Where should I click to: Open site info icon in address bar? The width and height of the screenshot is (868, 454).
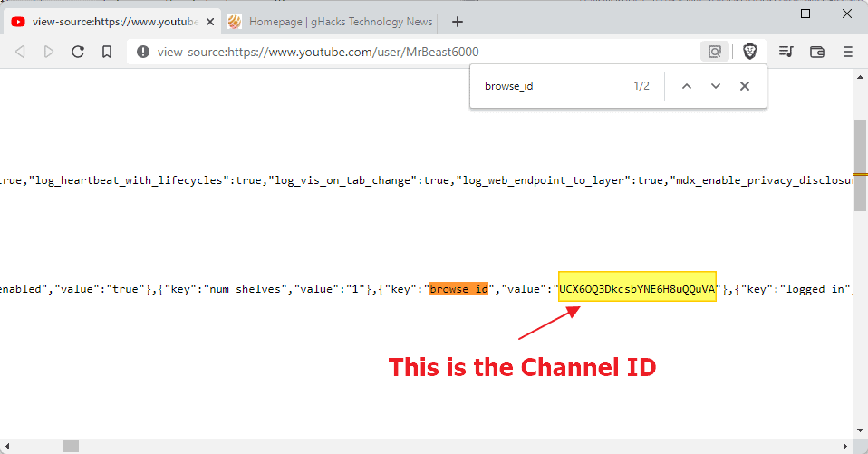click(x=142, y=52)
